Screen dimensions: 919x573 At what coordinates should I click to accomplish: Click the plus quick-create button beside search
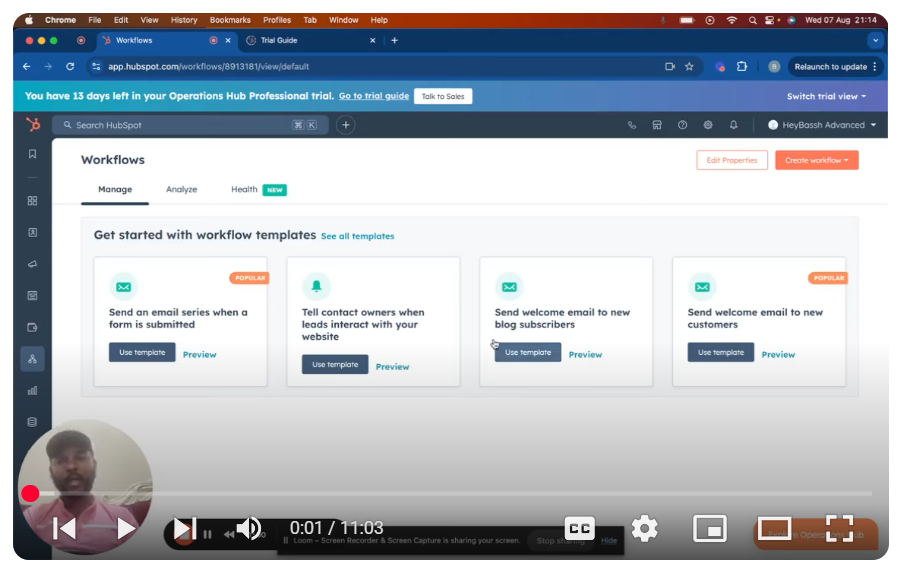[x=346, y=125]
